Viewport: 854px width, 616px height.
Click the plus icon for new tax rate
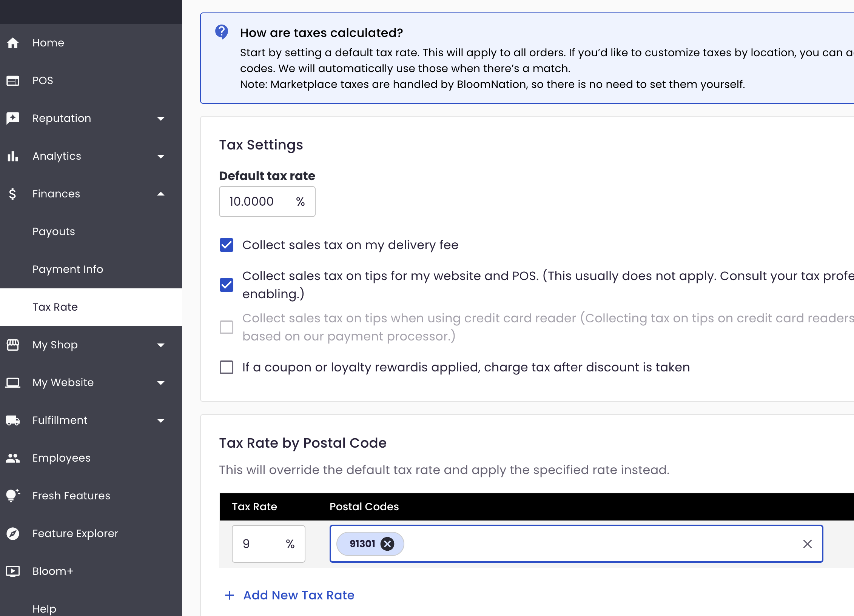(x=230, y=595)
